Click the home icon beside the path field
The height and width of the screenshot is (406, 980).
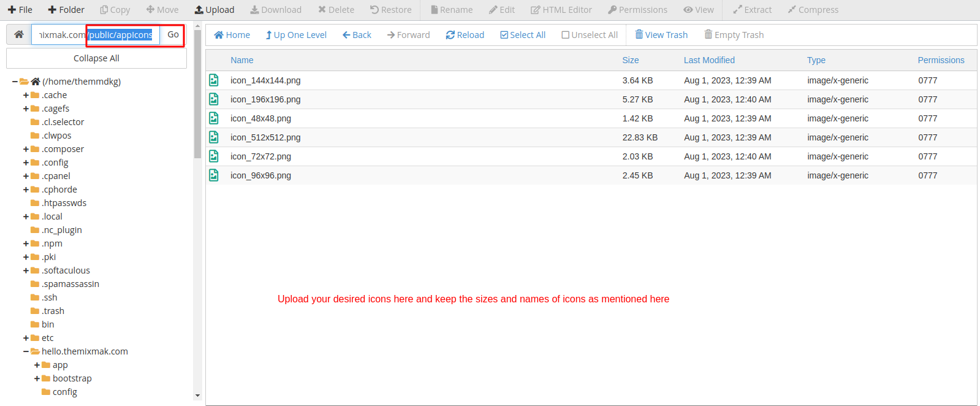tap(19, 35)
